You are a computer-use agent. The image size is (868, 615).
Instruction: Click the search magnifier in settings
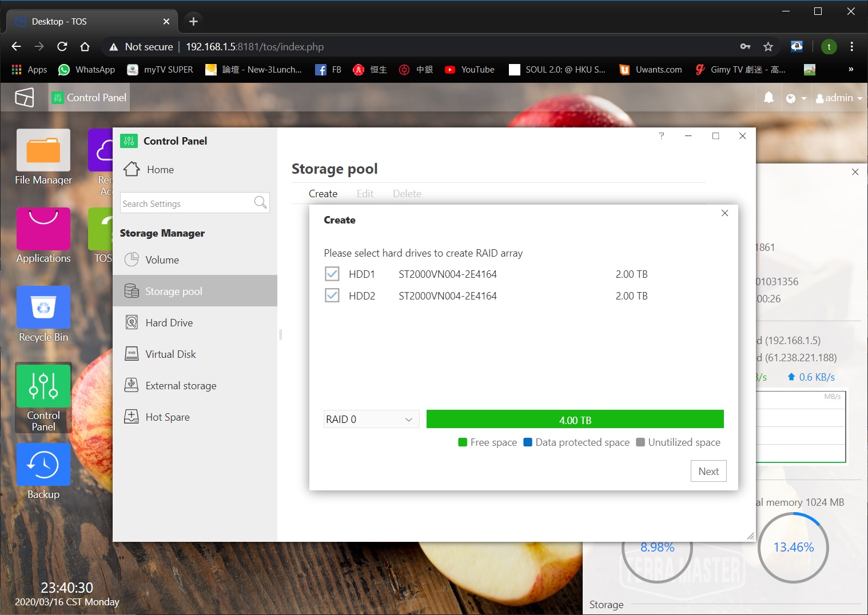coord(260,203)
